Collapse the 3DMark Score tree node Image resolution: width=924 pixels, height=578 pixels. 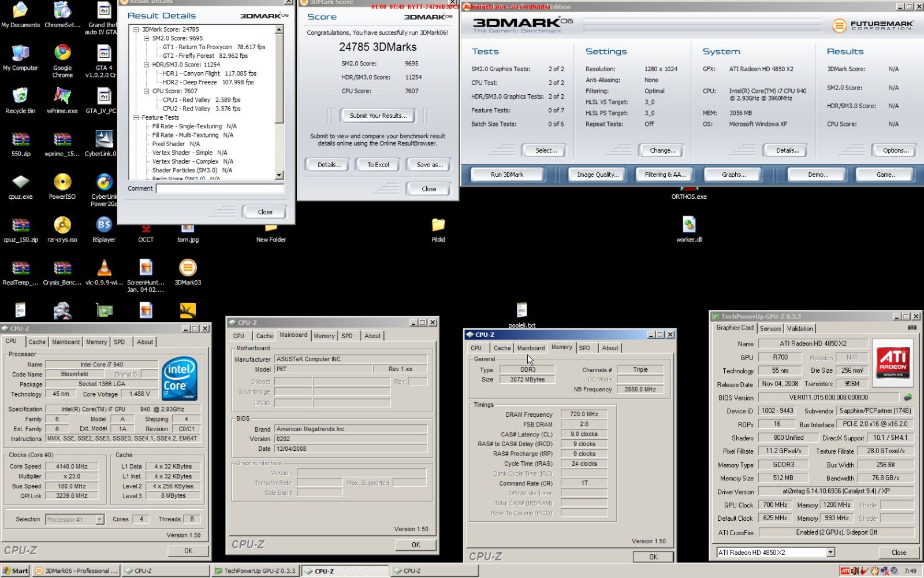136,29
